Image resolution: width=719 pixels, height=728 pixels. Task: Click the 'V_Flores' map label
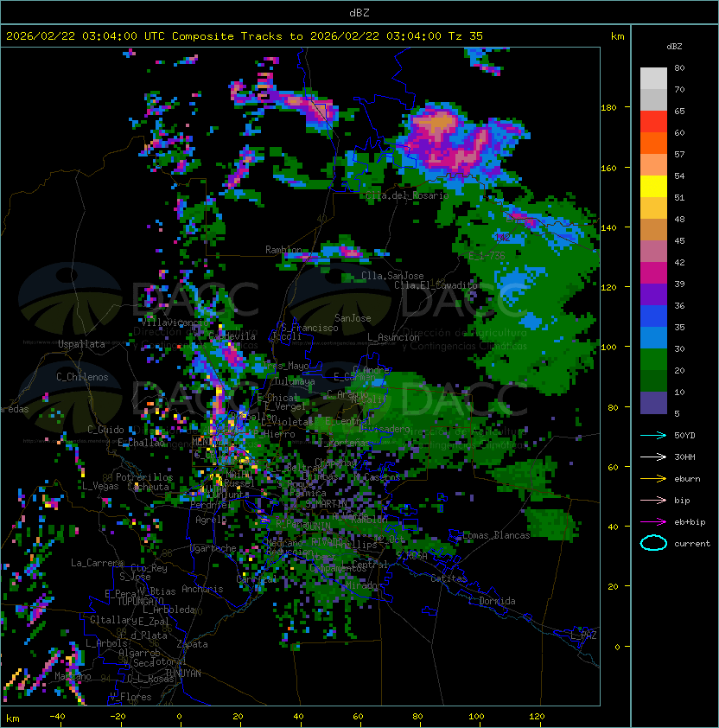pyautogui.click(x=130, y=697)
